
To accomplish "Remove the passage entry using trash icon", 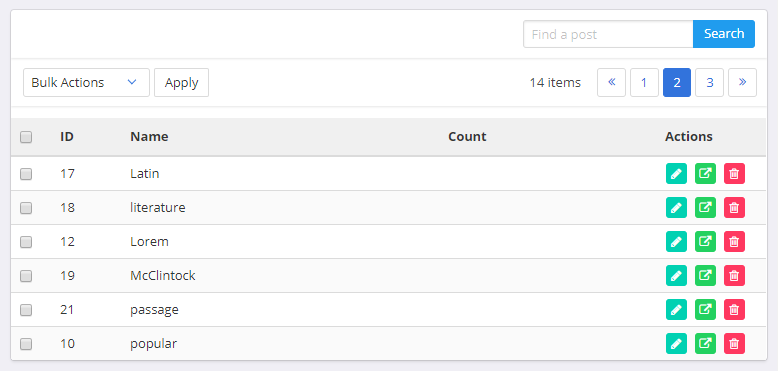I will (734, 309).
